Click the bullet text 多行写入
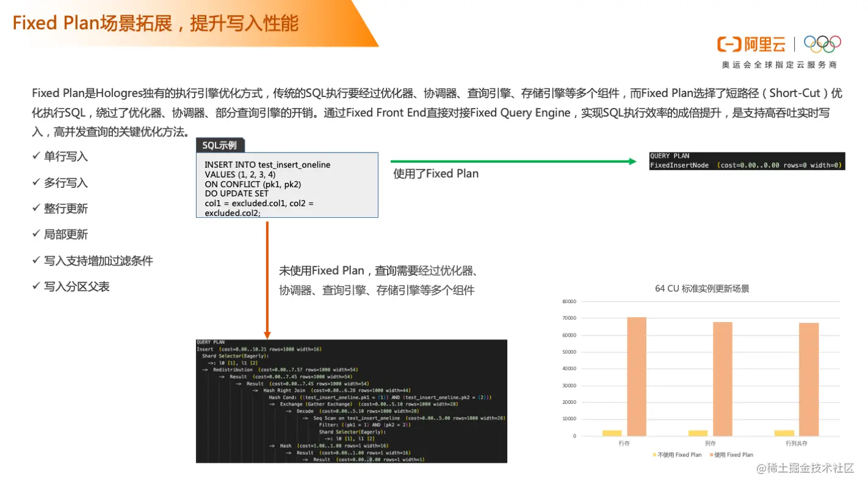 tap(66, 183)
